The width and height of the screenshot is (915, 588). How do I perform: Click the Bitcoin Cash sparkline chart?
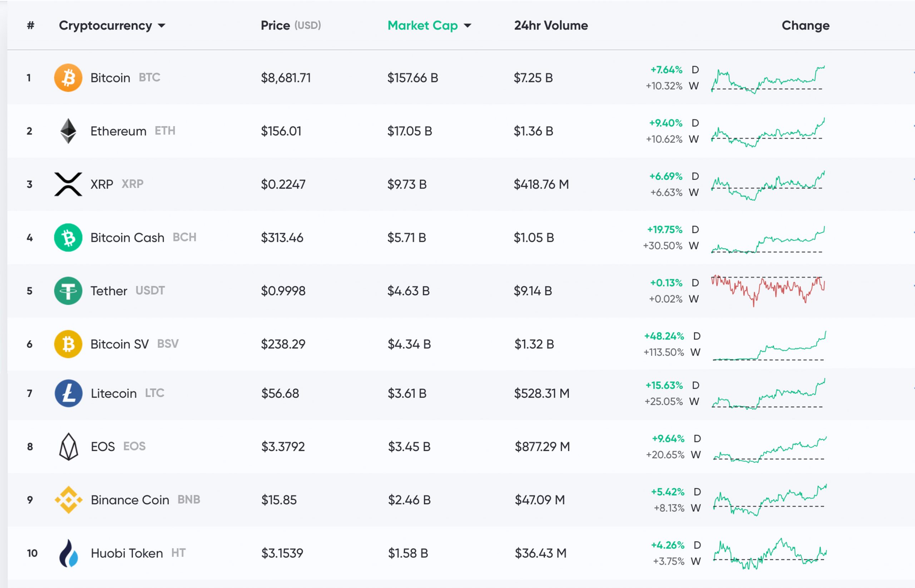click(767, 240)
